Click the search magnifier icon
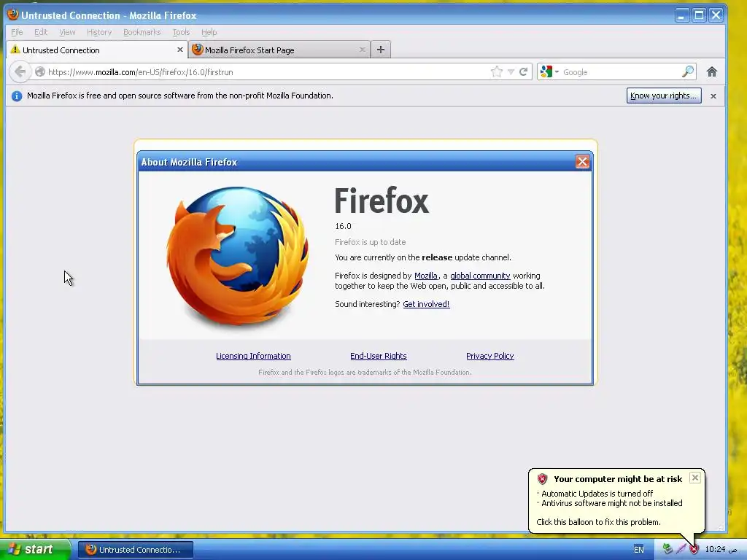Viewport: 747px width, 560px height. (687, 72)
